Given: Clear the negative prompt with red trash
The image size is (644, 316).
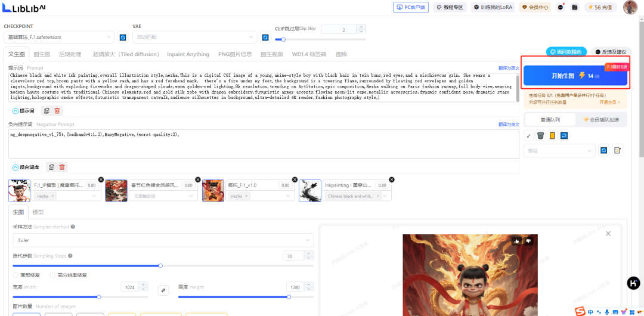Looking at the screenshot, I should click(x=61, y=168).
